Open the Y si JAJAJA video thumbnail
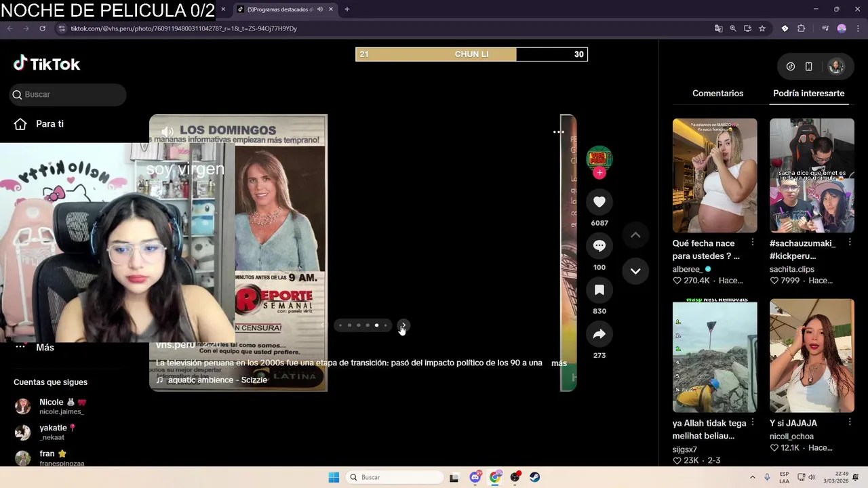This screenshot has width=868, height=488. pyautogui.click(x=812, y=356)
